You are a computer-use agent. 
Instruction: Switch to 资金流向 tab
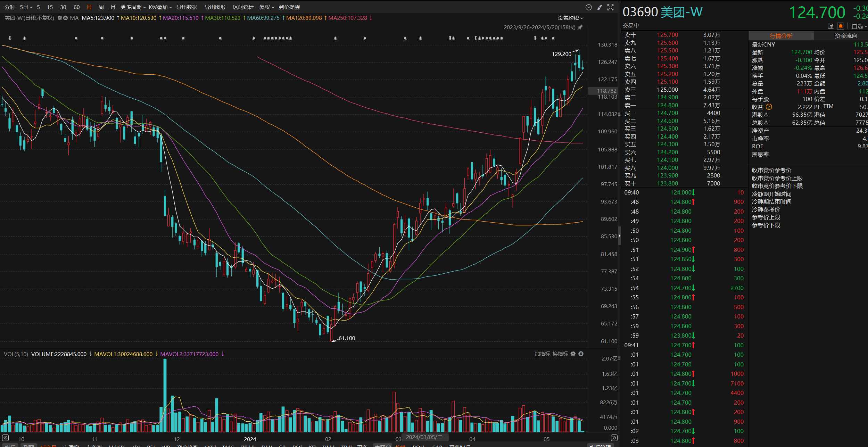tap(845, 36)
